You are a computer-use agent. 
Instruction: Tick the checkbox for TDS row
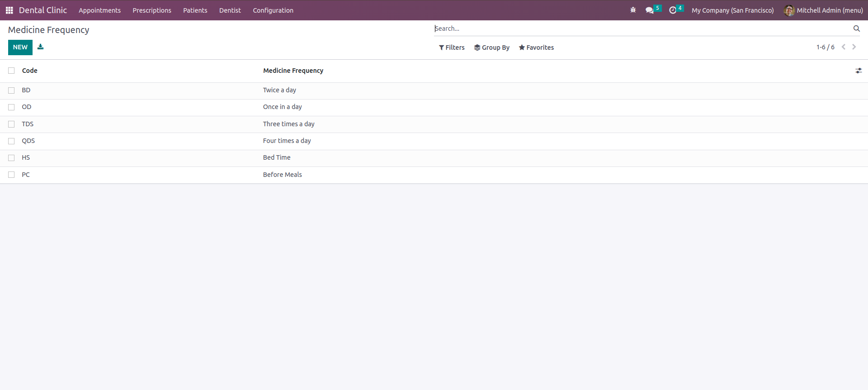pyautogui.click(x=11, y=124)
